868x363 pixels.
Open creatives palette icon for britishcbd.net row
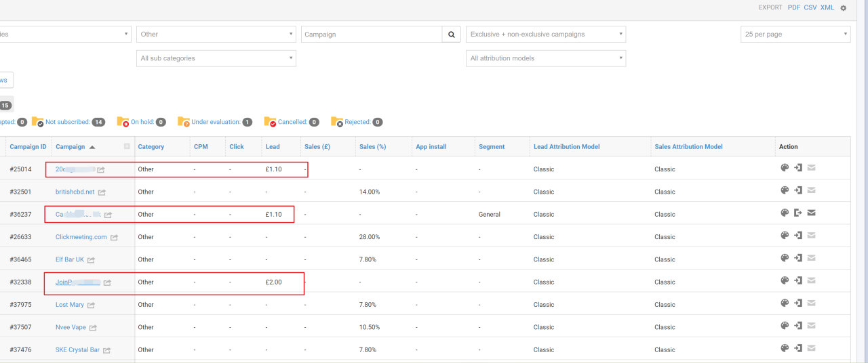(x=785, y=191)
